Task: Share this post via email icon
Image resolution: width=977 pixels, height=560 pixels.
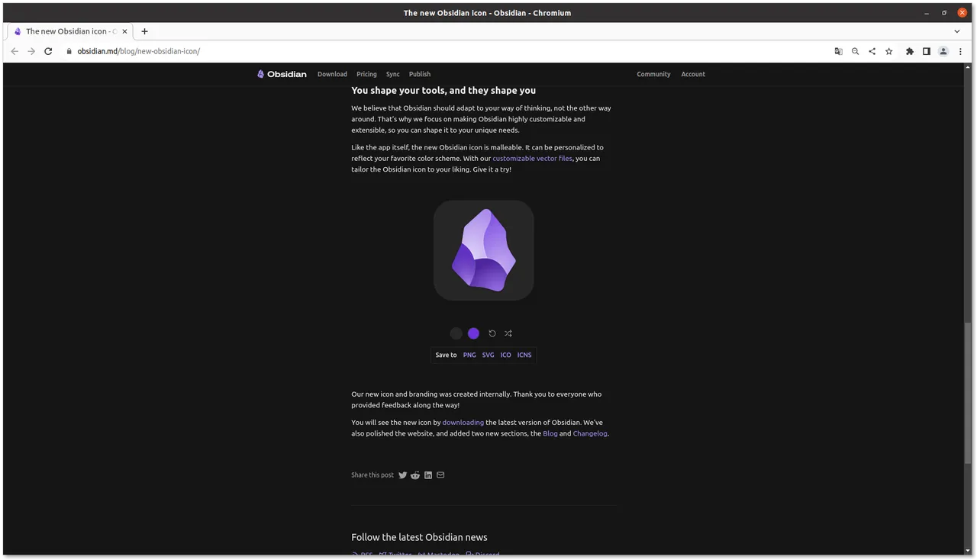Action: coord(440,475)
